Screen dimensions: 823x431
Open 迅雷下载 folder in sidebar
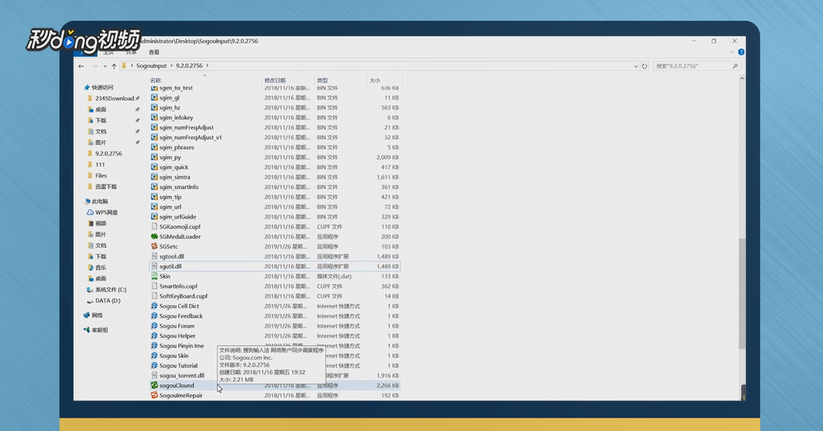(102, 187)
